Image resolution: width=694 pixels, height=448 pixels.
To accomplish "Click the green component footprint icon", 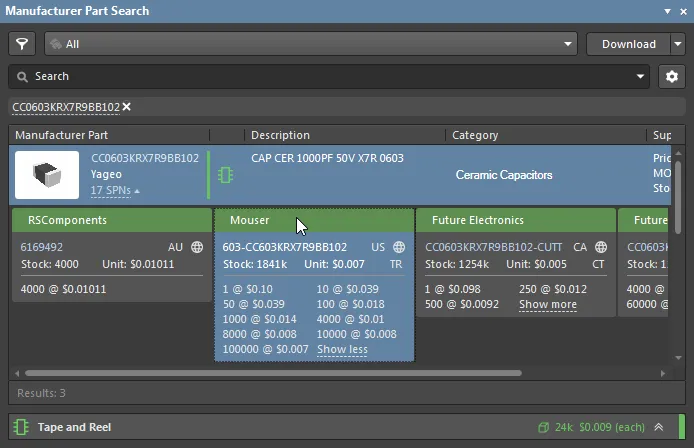I will click(x=226, y=174).
